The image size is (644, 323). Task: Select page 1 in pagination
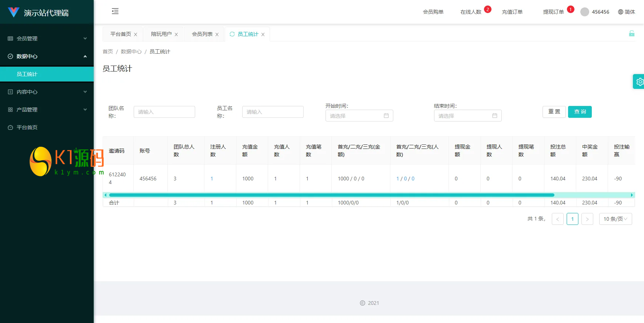573,219
